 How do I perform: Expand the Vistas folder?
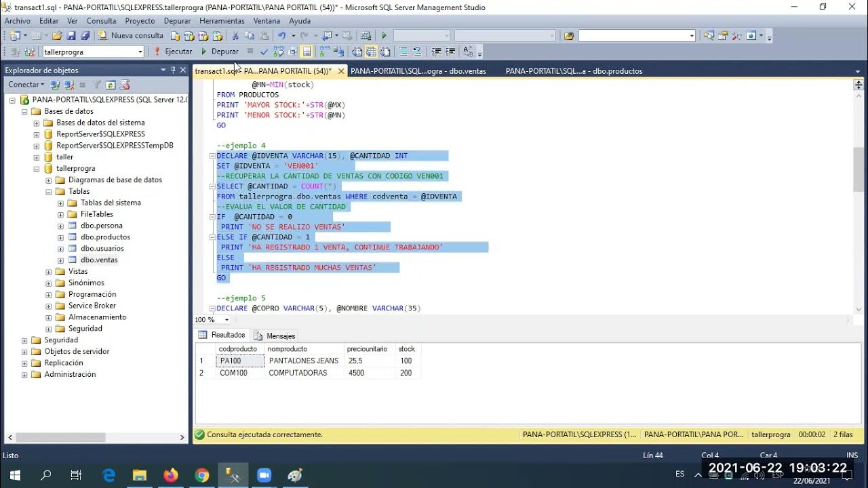pos(49,271)
